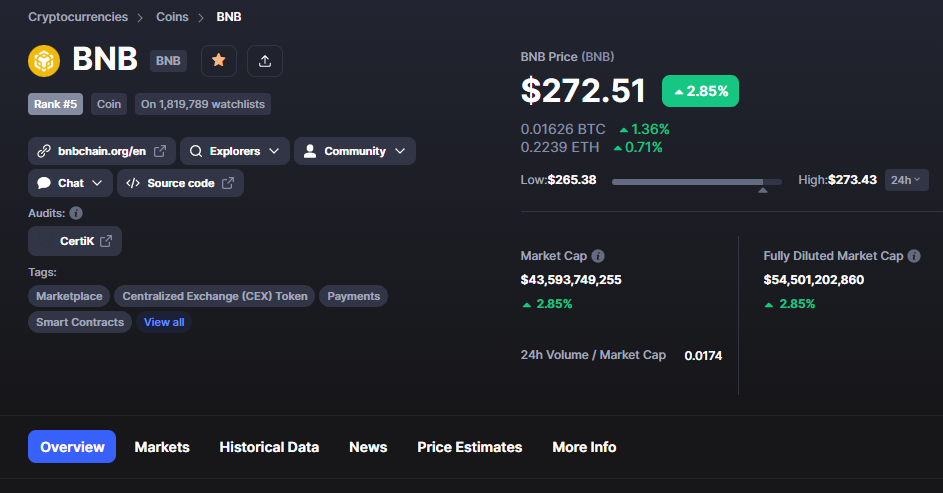Select the Payments tag

coord(354,296)
